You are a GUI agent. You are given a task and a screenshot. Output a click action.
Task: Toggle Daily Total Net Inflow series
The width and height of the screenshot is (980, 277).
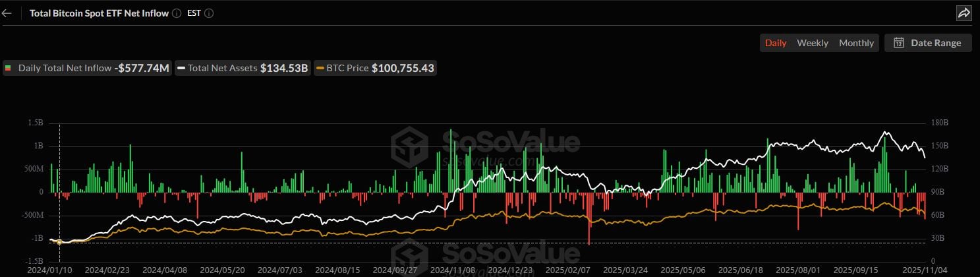pos(86,68)
